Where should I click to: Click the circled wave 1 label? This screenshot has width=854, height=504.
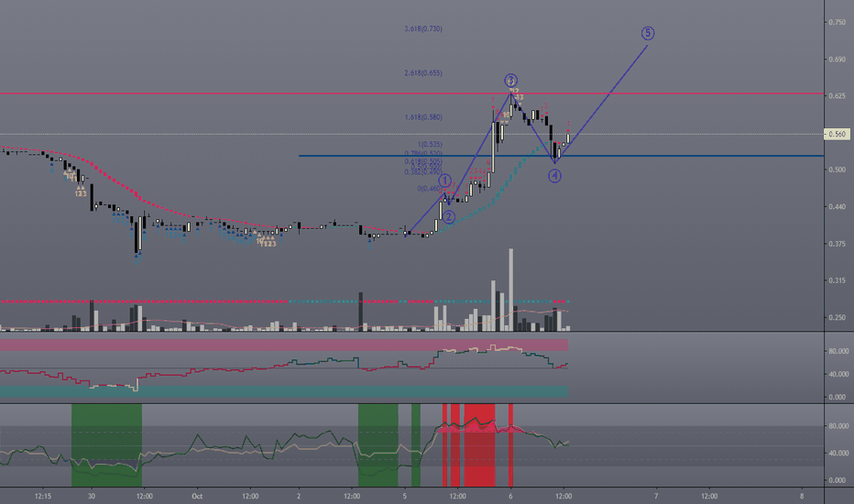445,181
